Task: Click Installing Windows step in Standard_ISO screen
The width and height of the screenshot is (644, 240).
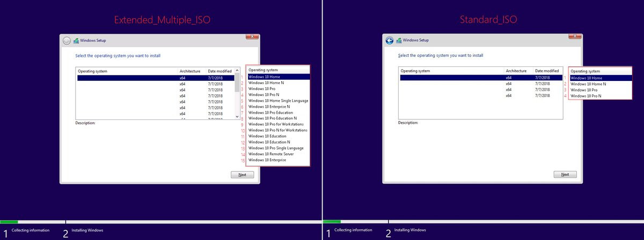Action: coord(410,230)
